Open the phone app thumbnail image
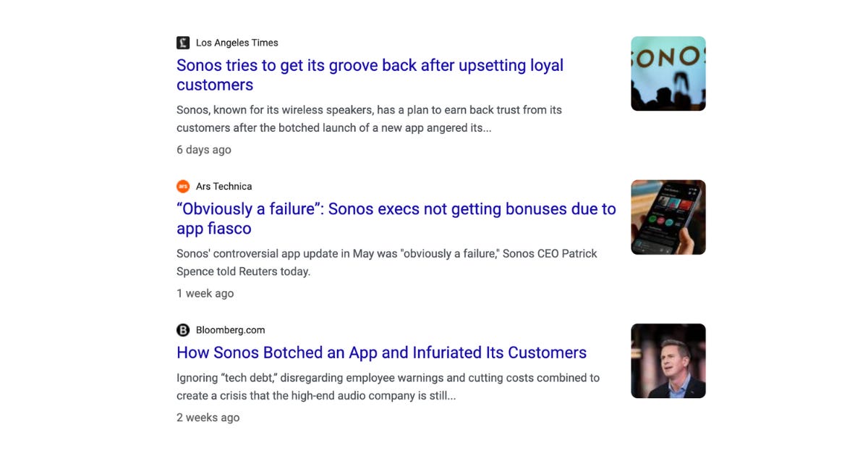This screenshot has height=456, width=868. [x=668, y=217]
